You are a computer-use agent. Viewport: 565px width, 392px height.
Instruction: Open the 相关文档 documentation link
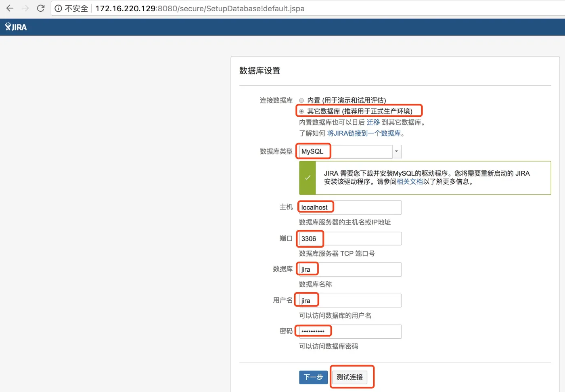click(410, 182)
